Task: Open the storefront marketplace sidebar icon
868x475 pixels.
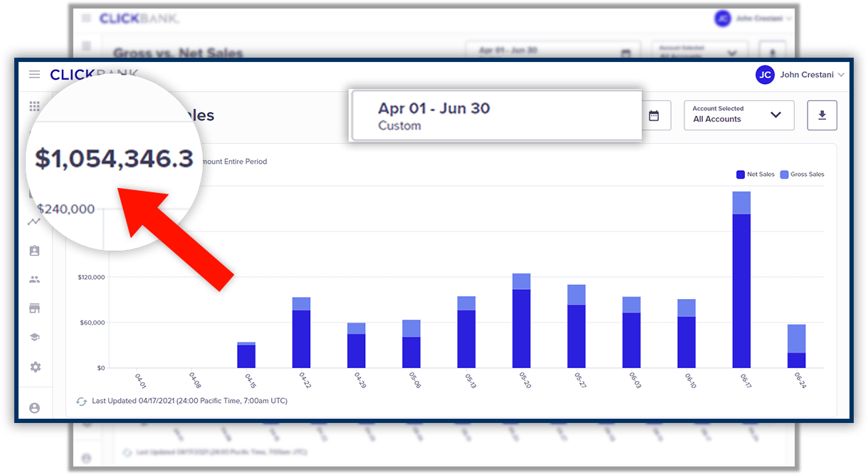Action: point(34,308)
